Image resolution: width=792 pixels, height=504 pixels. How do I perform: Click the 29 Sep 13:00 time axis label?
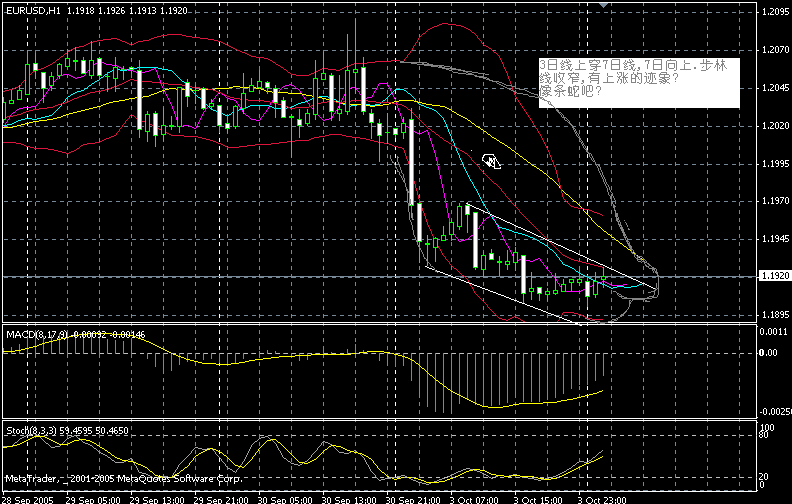tap(157, 499)
